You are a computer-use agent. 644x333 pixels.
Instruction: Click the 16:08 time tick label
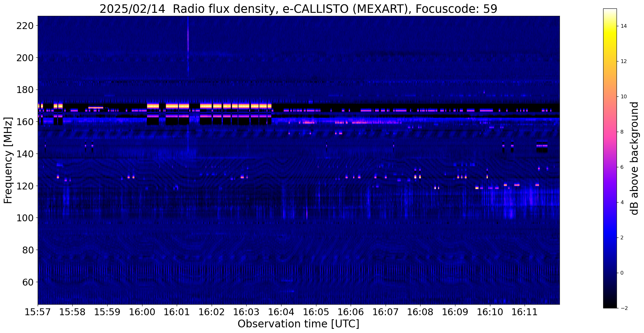coord(421,312)
